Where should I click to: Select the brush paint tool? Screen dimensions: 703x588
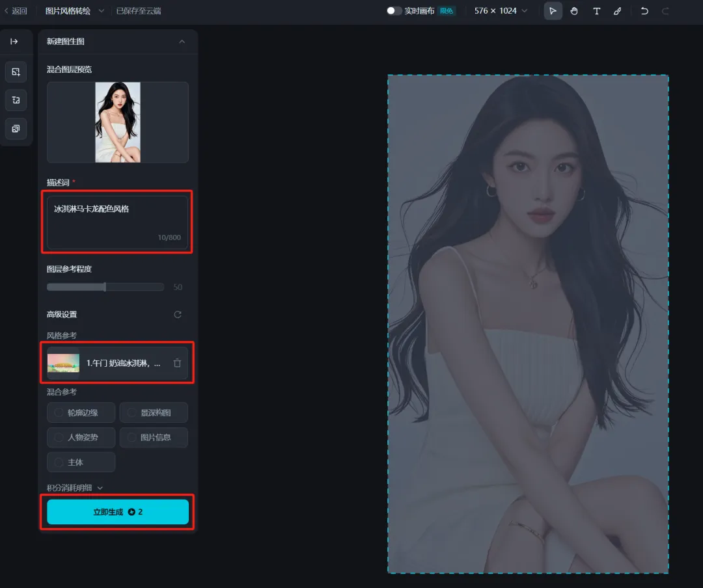pyautogui.click(x=617, y=11)
